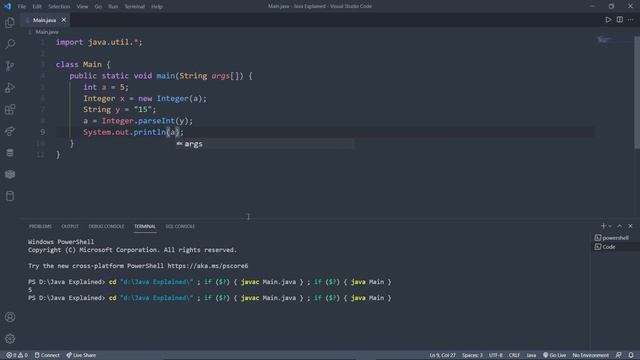Screen dimensions: 640x360
Task: Switch to the Terminal panel tab
Action: 145,226
